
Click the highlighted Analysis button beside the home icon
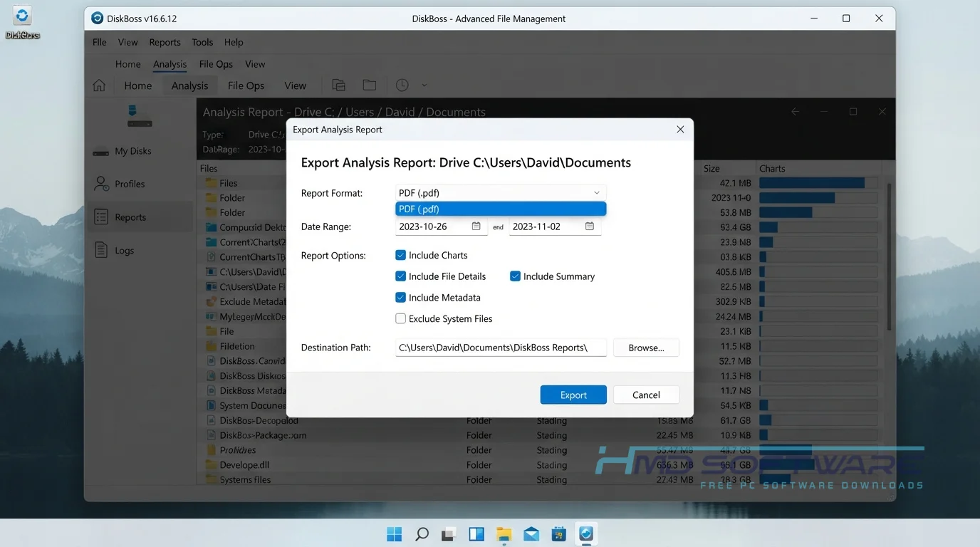point(189,85)
